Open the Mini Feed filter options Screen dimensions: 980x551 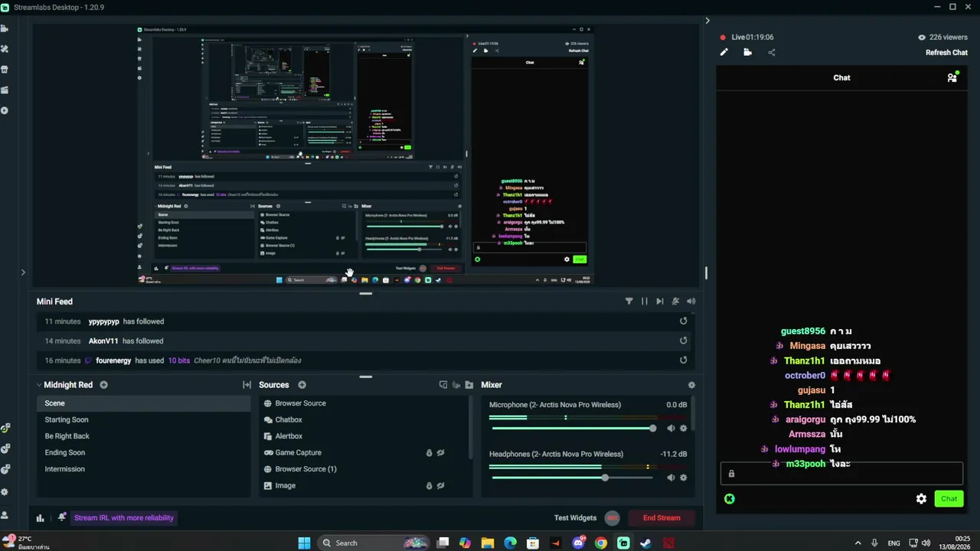pos(629,302)
